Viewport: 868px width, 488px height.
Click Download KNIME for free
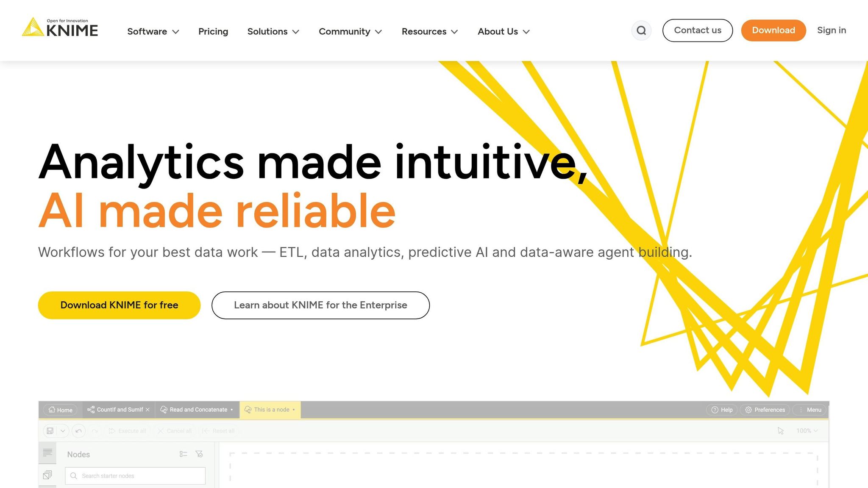(x=119, y=305)
